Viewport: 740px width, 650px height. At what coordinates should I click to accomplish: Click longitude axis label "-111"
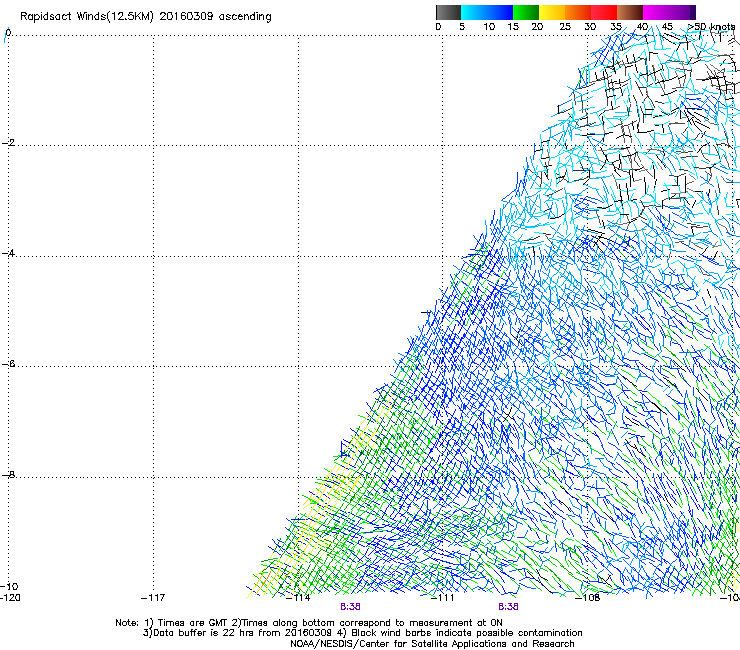[x=443, y=598]
